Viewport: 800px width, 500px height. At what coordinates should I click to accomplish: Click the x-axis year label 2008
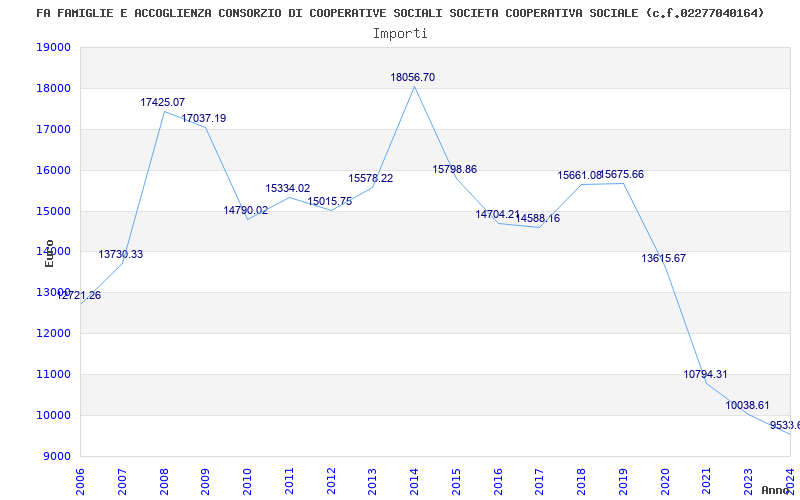(x=164, y=482)
